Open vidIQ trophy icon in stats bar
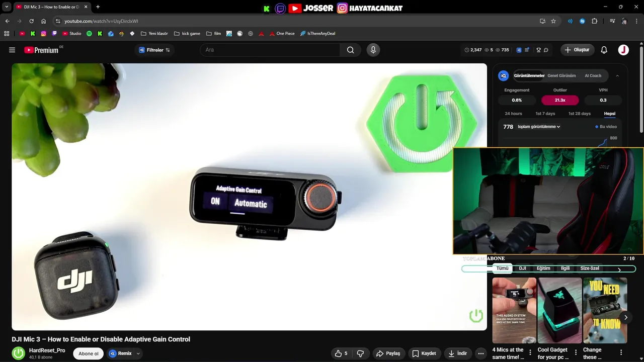Viewport: 644px width, 362px height. [x=538, y=50]
